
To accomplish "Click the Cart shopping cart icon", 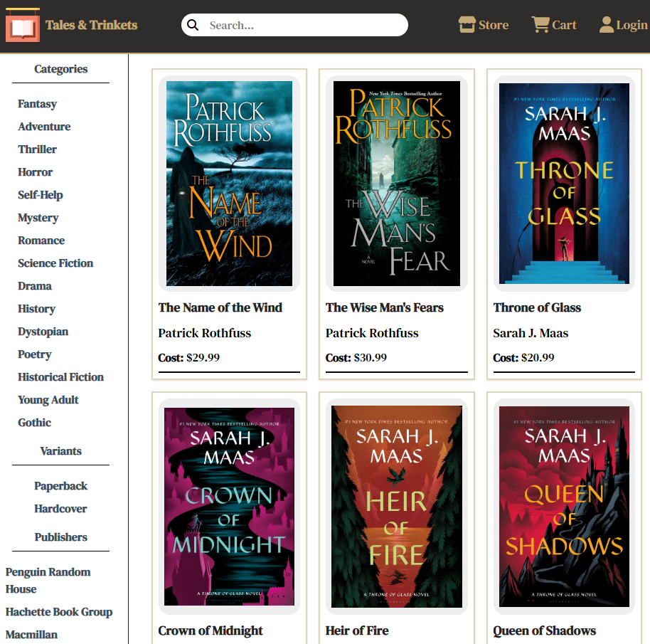I will [540, 24].
